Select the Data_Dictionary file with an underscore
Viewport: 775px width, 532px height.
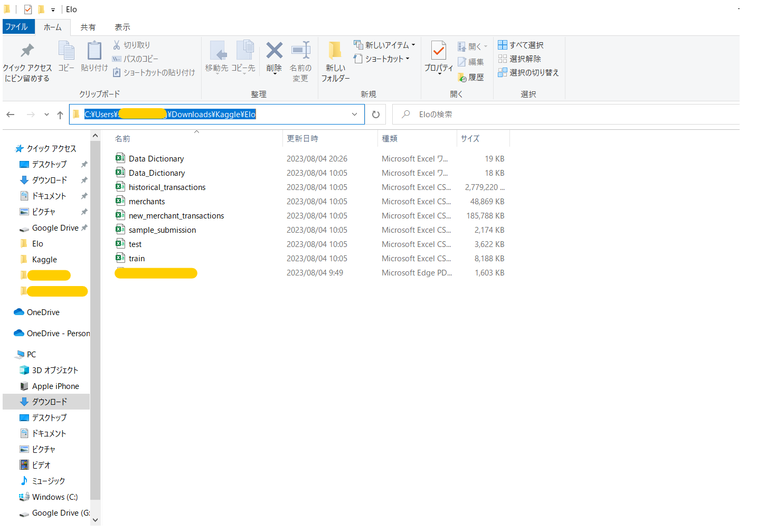tap(157, 173)
